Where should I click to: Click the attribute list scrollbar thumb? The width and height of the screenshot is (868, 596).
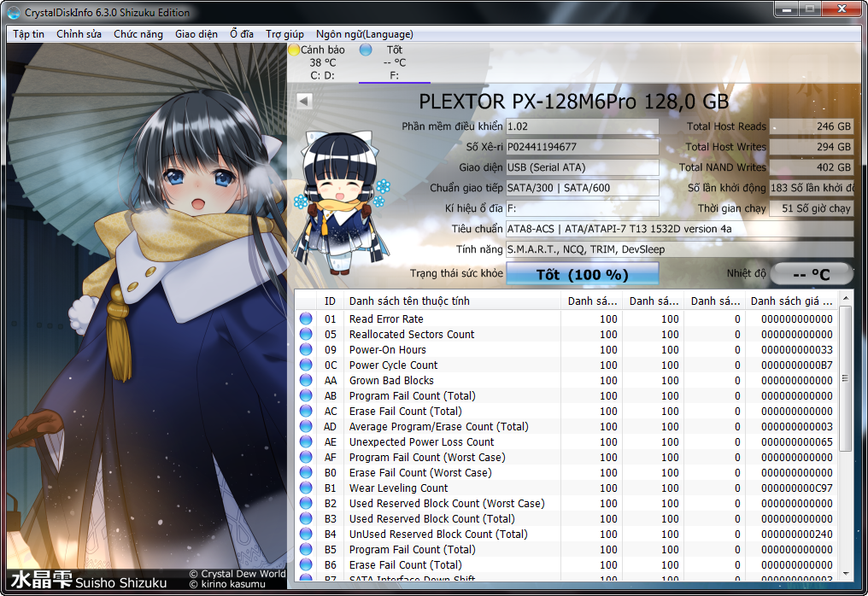845,379
